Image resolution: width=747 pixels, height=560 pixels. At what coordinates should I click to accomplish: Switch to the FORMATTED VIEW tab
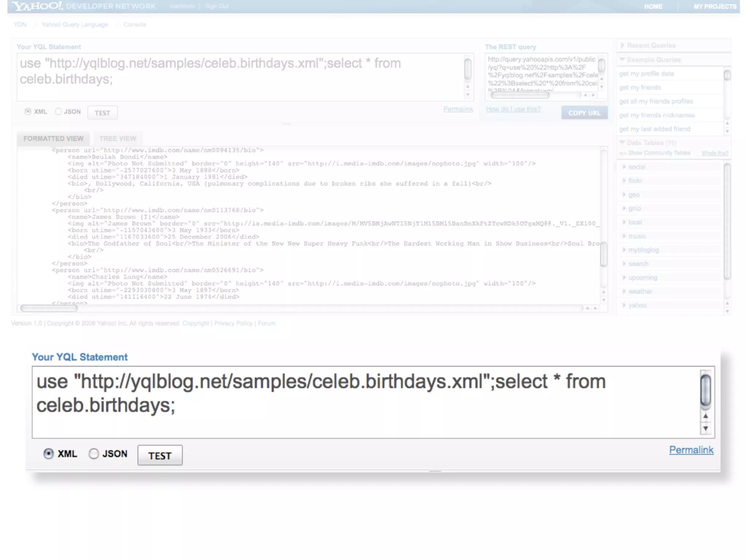click(x=54, y=139)
